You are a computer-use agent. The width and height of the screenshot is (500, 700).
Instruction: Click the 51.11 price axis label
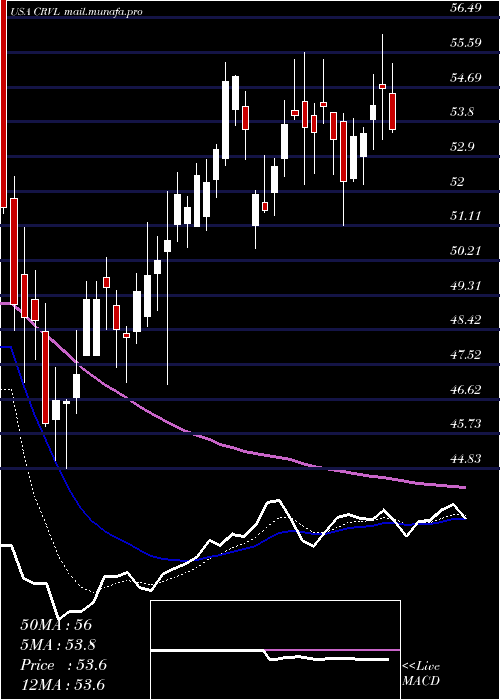466,216
